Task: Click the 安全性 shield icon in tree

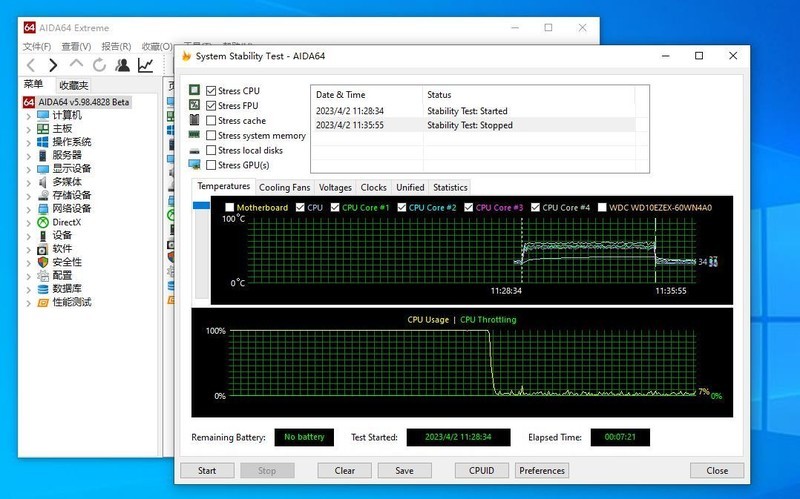Action: (43, 262)
